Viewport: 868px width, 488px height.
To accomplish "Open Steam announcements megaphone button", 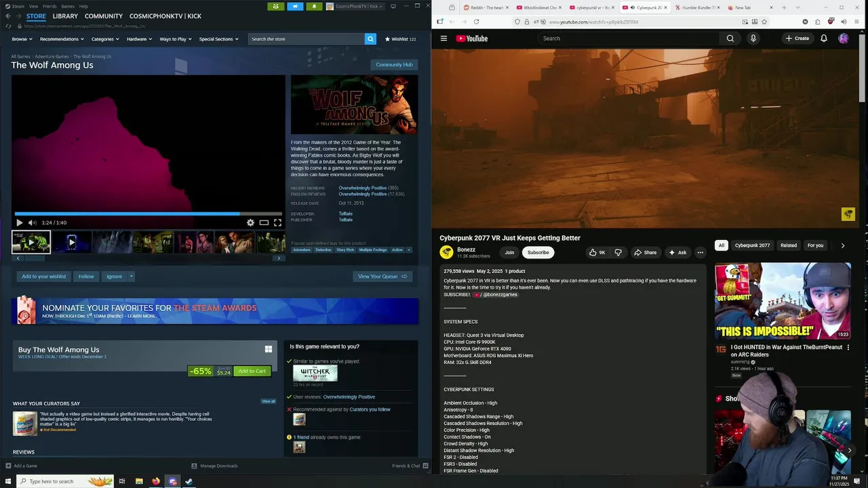I will tap(295, 6).
